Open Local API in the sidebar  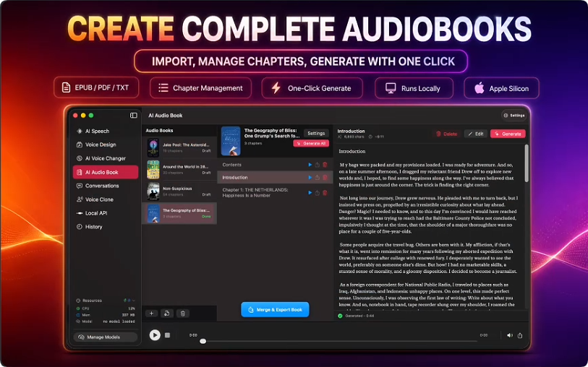pyautogui.click(x=106, y=213)
